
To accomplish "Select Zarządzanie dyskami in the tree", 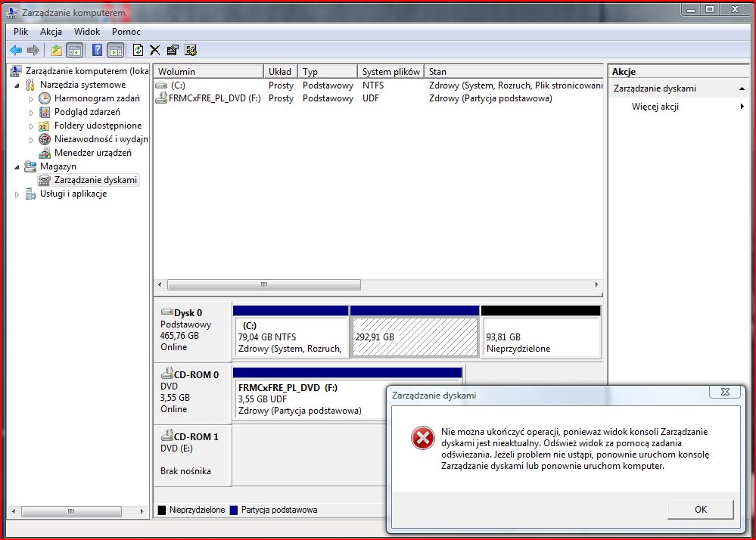I will pos(95,180).
